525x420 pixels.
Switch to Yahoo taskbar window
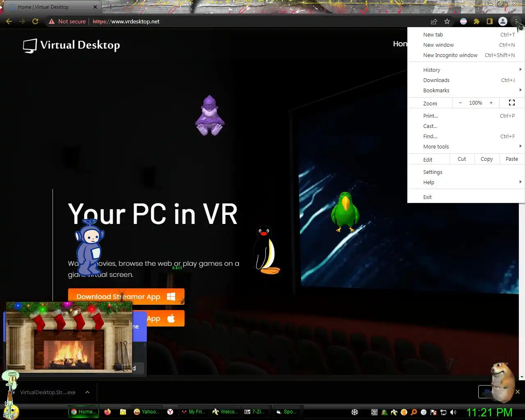(x=147, y=412)
